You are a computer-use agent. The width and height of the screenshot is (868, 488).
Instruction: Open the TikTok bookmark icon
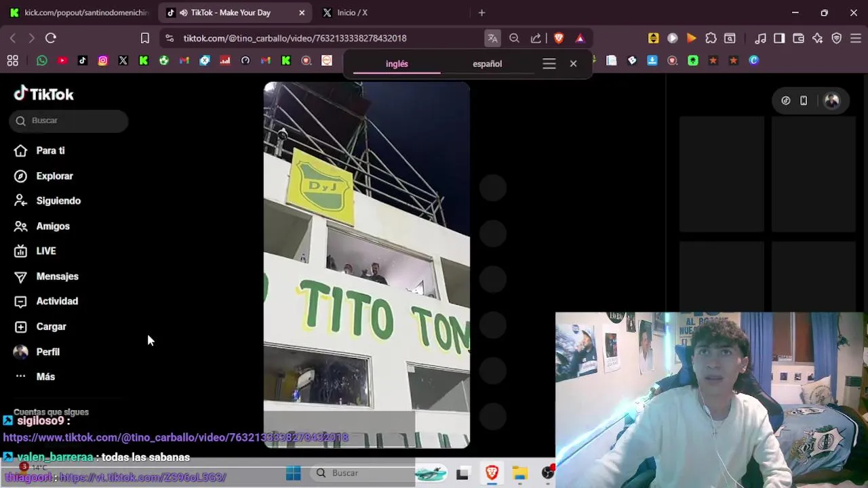83,60
